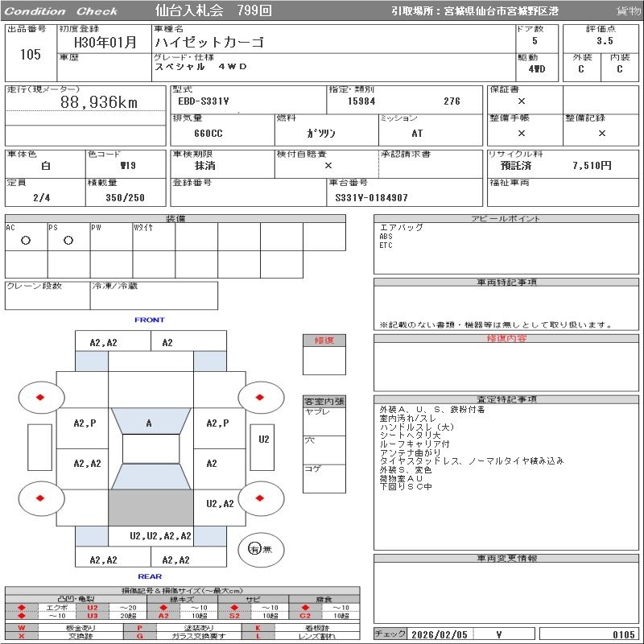Click the Condition Check title

[x=61, y=11]
